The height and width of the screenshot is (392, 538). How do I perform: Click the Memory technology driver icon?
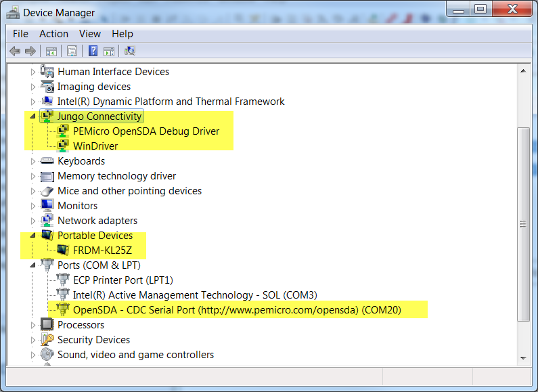pyautogui.click(x=47, y=176)
